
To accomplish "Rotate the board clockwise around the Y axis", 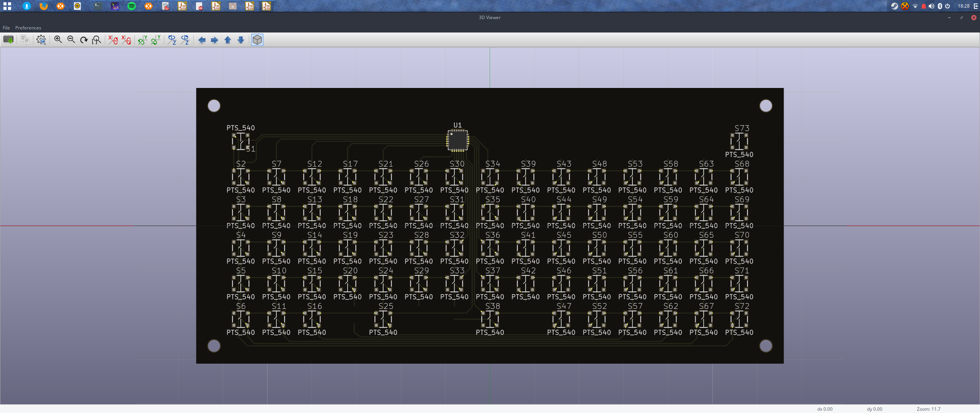I will (143, 40).
